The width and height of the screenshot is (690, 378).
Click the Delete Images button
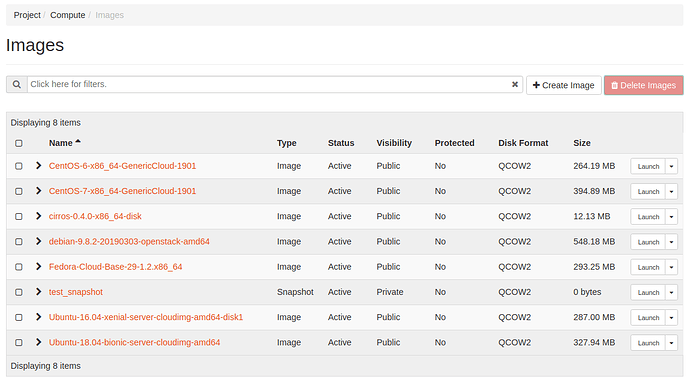click(x=644, y=85)
